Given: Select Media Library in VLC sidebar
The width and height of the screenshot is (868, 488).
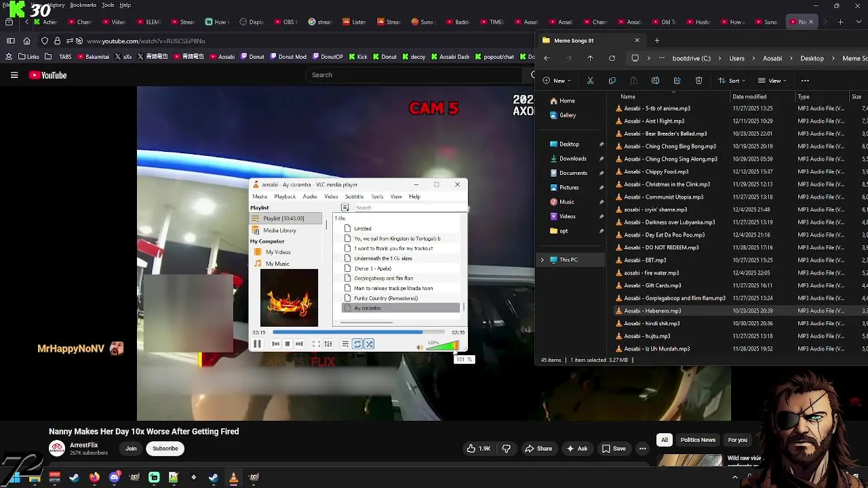Looking at the screenshot, I should coord(279,230).
